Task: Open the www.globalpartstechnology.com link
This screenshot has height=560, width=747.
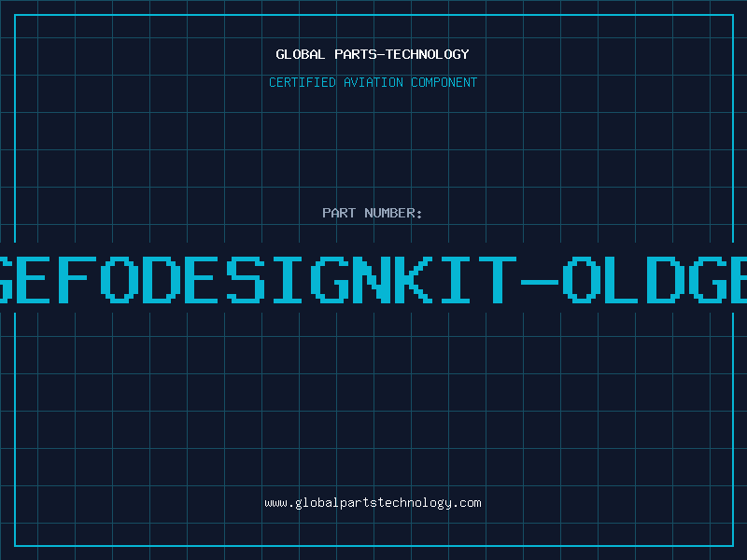Action: [x=373, y=503]
